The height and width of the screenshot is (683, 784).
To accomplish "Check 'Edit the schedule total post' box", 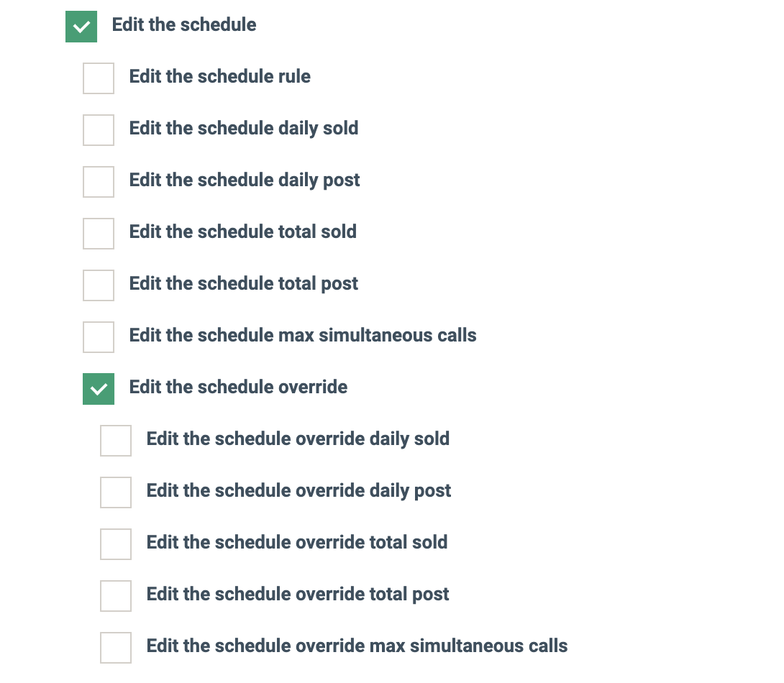I will click(99, 285).
